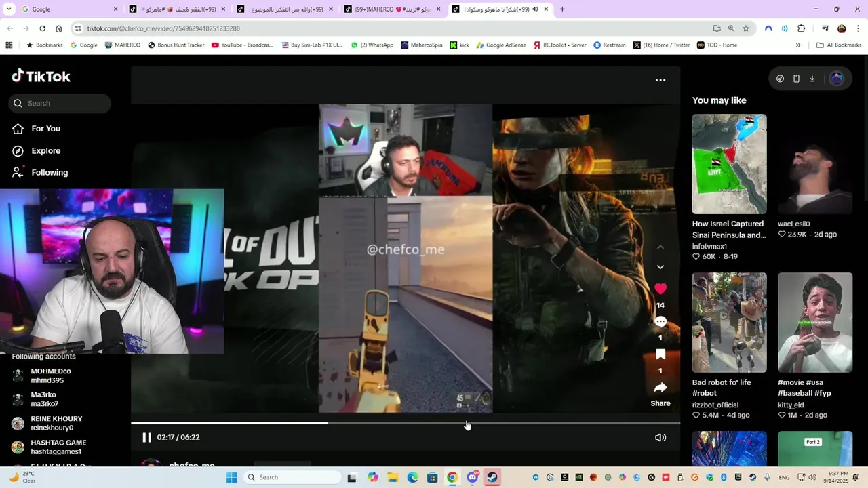Click the site info icon in address bar
Image resolution: width=868 pixels, height=488 pixels.
(x=78, y=28)
